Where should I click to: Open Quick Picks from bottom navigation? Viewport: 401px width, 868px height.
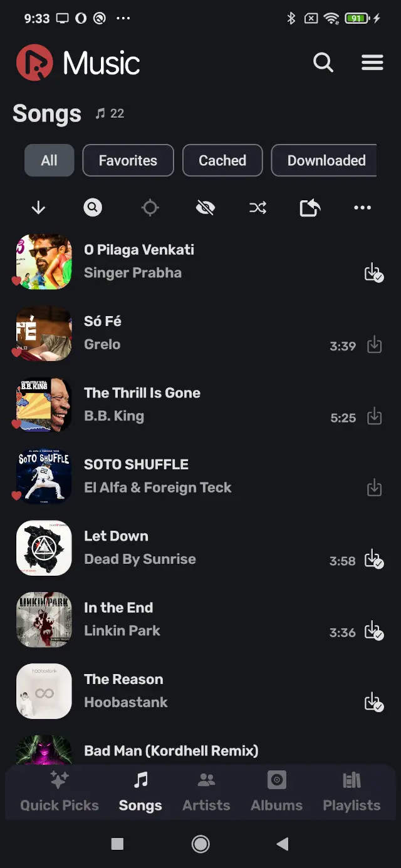coord(58,792)
